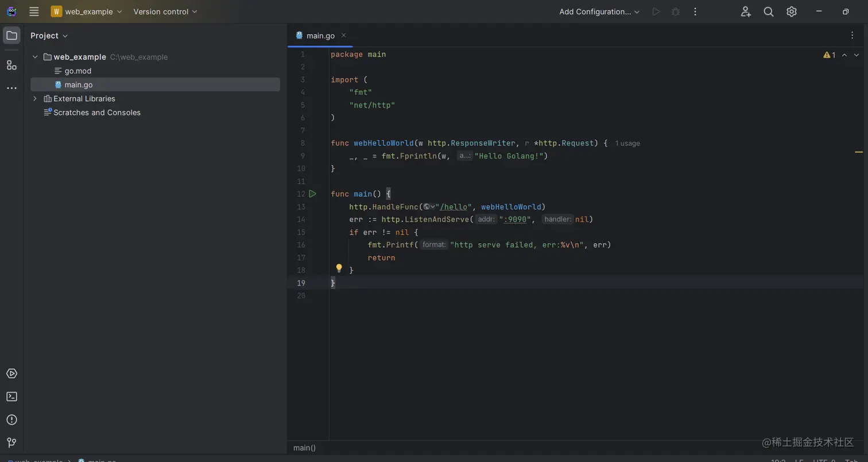Click the Run button in the toolbar
The width and height of the screenshot is (868, 462).
[x=656, y=11]
